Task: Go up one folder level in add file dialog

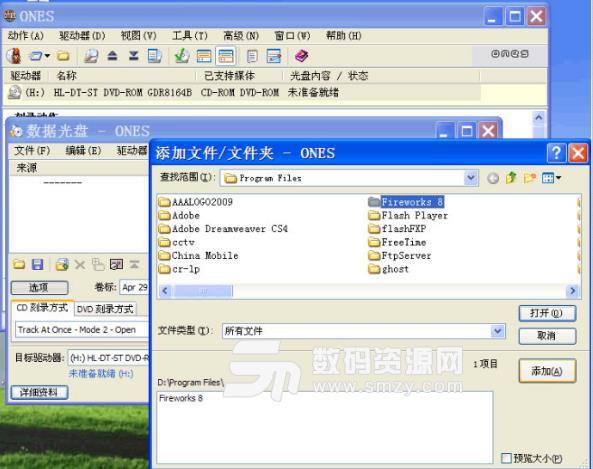Action: (511, 177)
